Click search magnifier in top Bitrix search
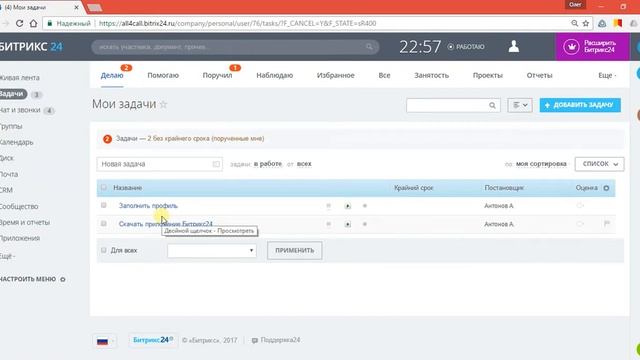 click(369, 47)
